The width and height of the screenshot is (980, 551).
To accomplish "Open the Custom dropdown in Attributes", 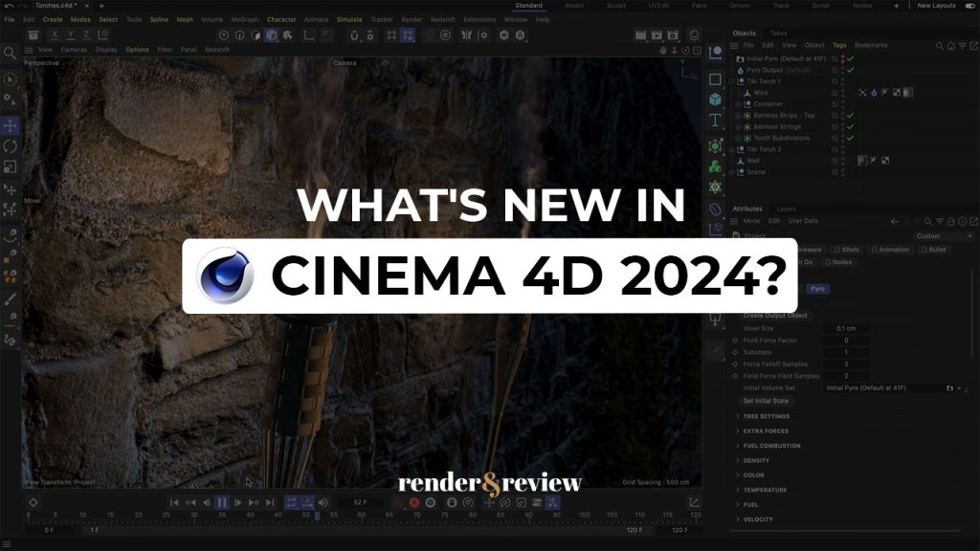I will pyautogui.click(x=944, y=236).
